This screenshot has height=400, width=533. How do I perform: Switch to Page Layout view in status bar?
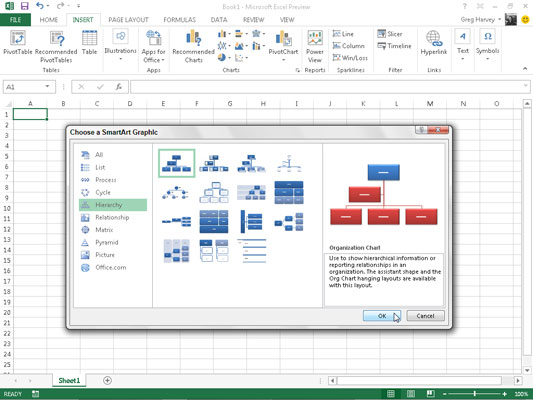point(411,394)
